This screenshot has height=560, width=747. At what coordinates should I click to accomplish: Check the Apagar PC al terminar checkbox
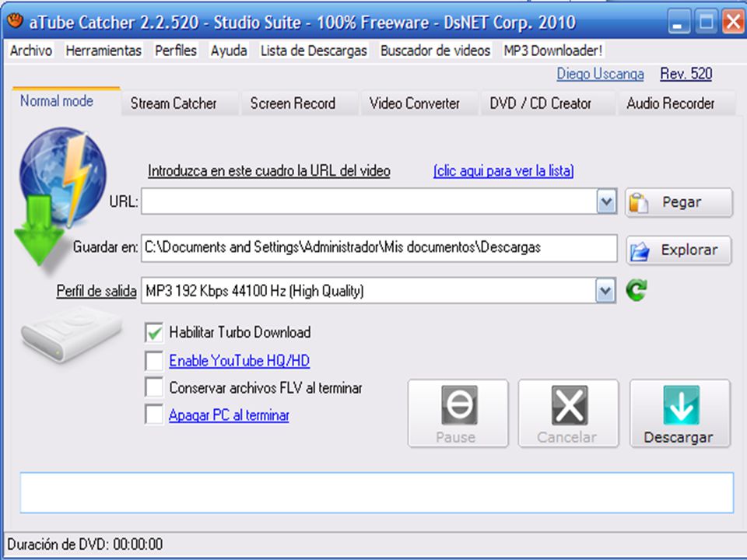pos(154,415)
